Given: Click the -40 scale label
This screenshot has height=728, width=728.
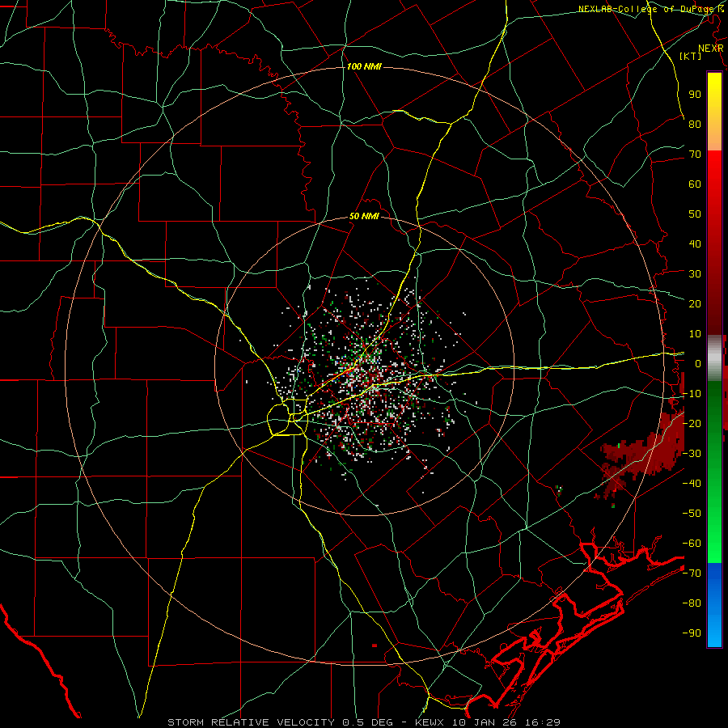Looking at the screenshot, I should click(692, 484).
